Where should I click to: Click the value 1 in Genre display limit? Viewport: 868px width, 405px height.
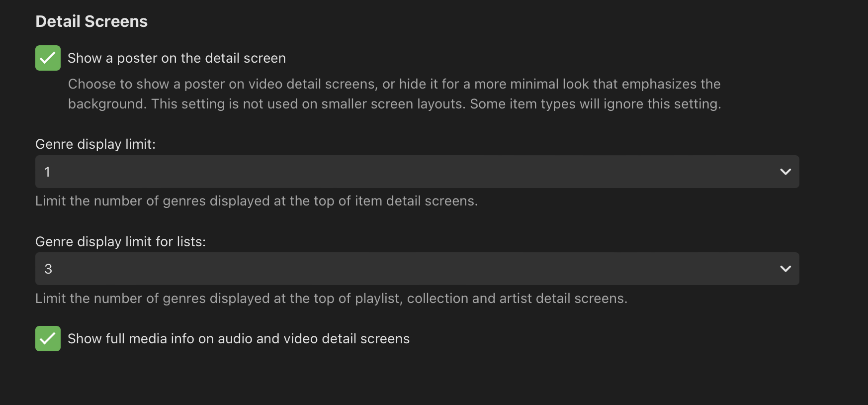47,172
